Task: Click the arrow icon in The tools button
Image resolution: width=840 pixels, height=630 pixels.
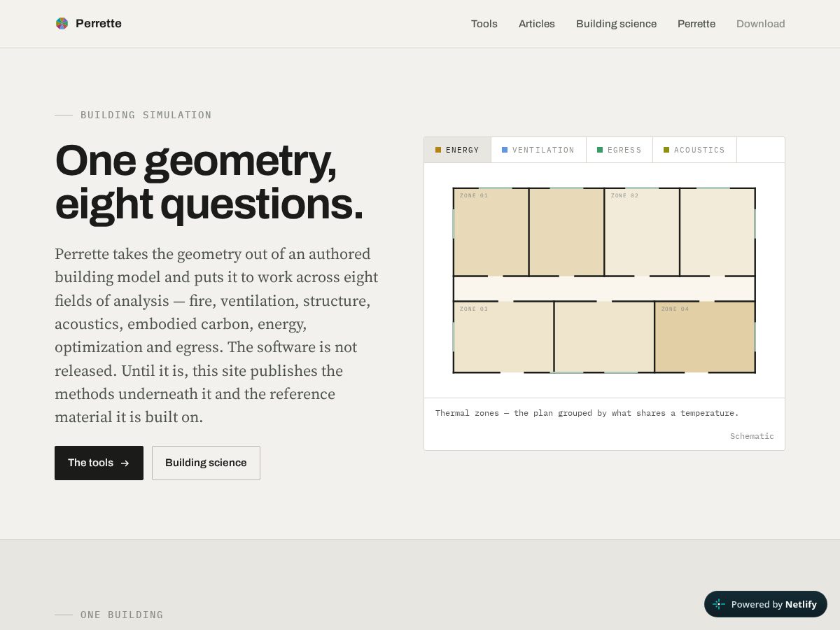Action: (125, 463)
